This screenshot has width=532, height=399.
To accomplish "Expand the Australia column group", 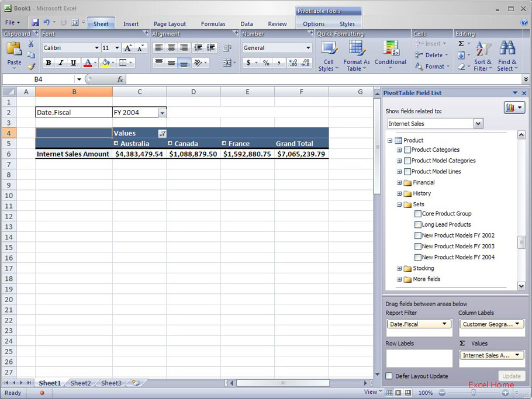I will pyautogui.click(x=116, y=143).
